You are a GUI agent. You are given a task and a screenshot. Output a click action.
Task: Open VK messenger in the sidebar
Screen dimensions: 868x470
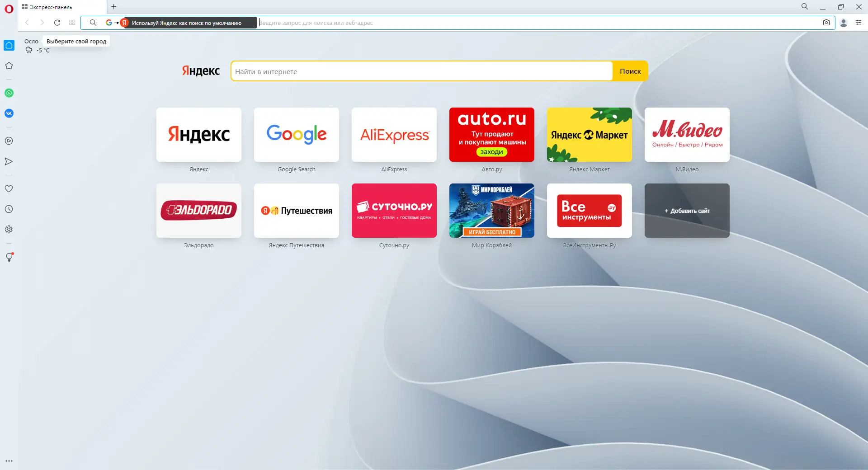[x=9, y=113]
